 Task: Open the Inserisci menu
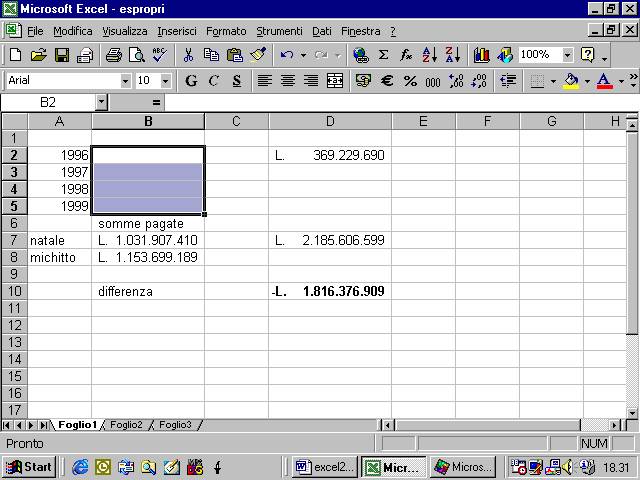coord(177,31)
